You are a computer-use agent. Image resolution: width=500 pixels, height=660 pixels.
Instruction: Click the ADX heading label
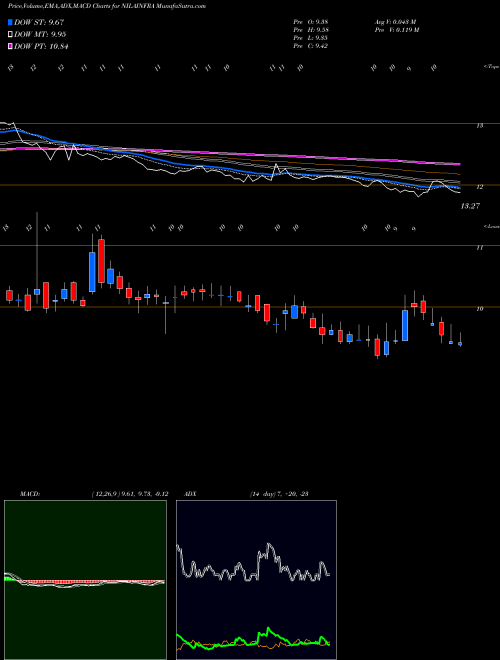click(x=190, y=494)
